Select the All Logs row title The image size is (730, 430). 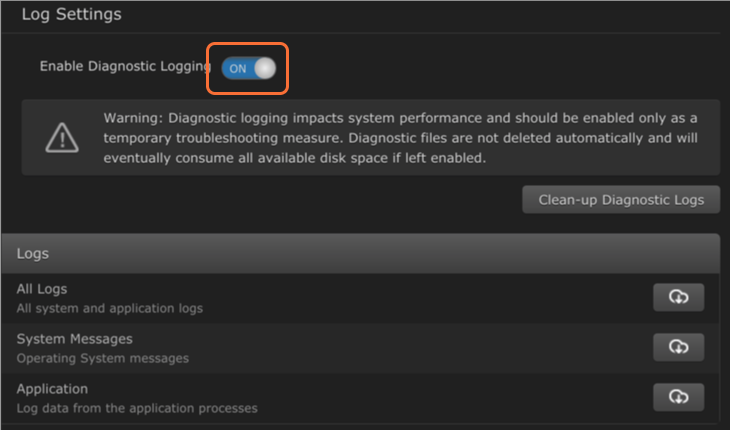tap(42, 289)
